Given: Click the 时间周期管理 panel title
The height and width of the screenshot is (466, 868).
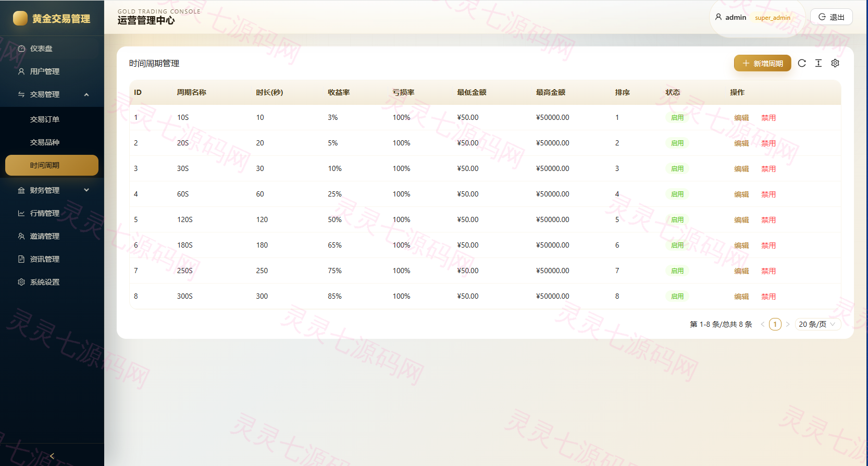Looking at the screenshot, I should pyautogui.click(x=154, y=63).
